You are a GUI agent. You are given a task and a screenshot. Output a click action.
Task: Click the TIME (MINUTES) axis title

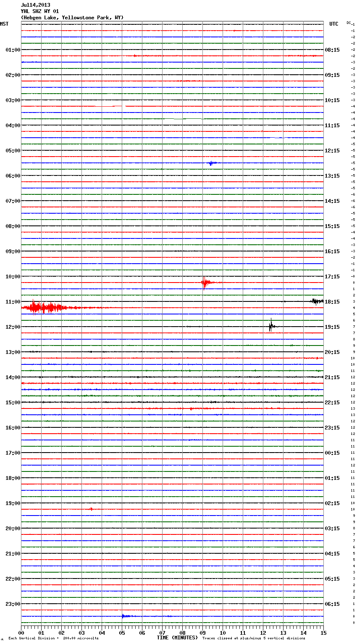(x=177, y=638)
